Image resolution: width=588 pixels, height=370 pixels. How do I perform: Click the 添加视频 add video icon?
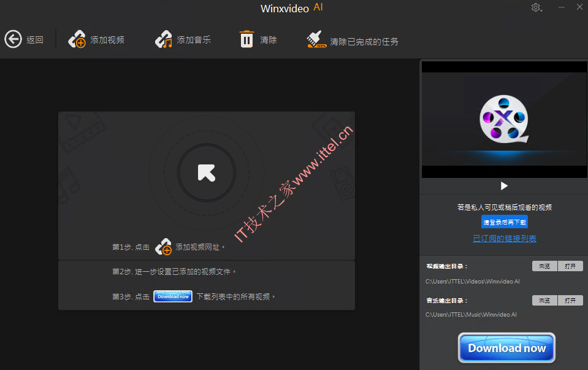coord(77,39)
